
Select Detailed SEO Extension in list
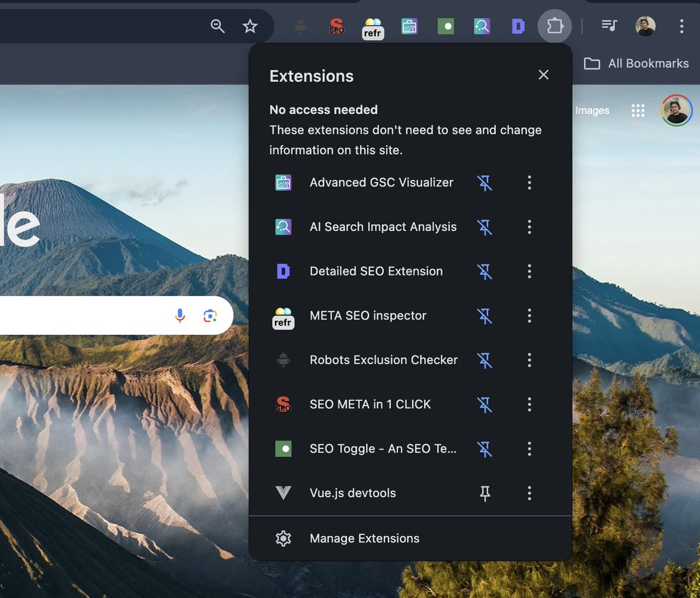click(367, 271)
